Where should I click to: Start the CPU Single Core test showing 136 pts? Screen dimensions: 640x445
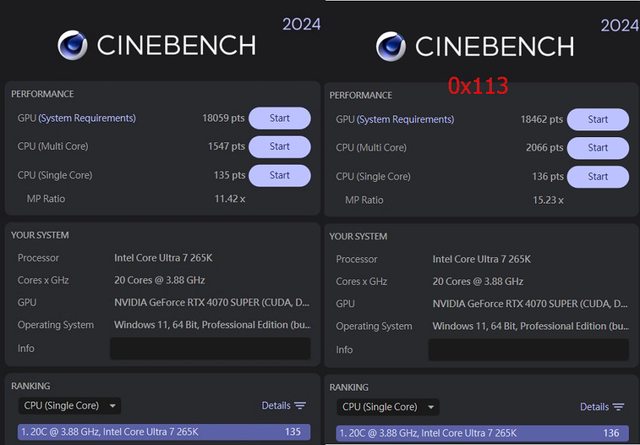[597, 176]
